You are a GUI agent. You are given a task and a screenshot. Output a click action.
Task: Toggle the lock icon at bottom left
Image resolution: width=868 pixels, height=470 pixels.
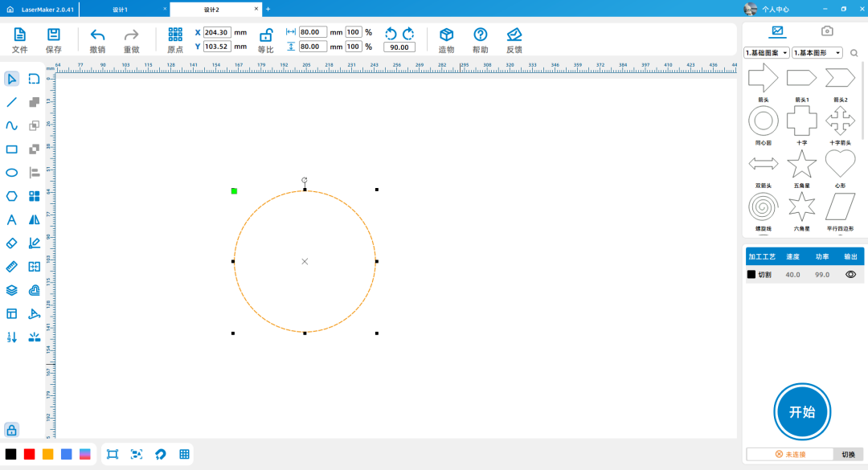(11, 430)
